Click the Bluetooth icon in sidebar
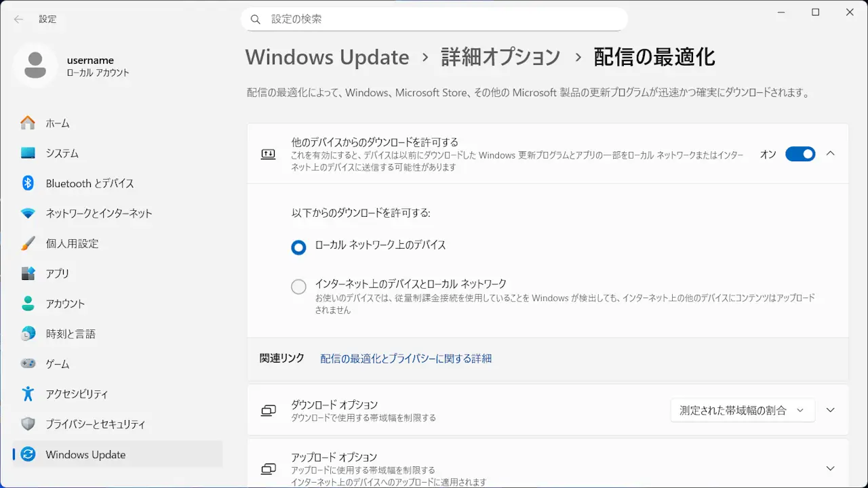The height and width of the screenshot is (488, 868). coord(28,183)
